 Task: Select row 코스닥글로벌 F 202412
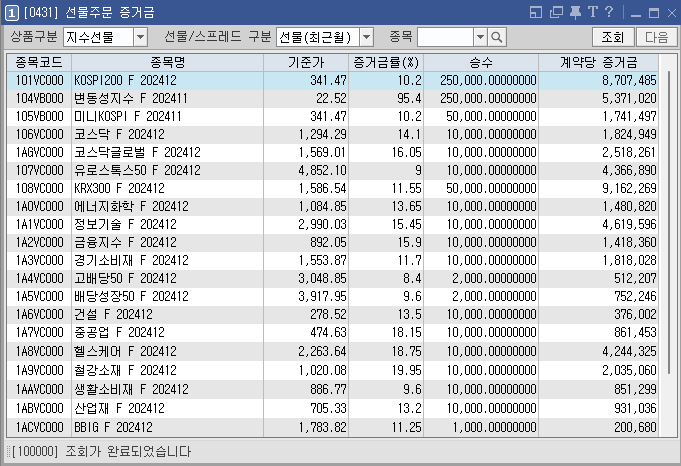(333, 152)
